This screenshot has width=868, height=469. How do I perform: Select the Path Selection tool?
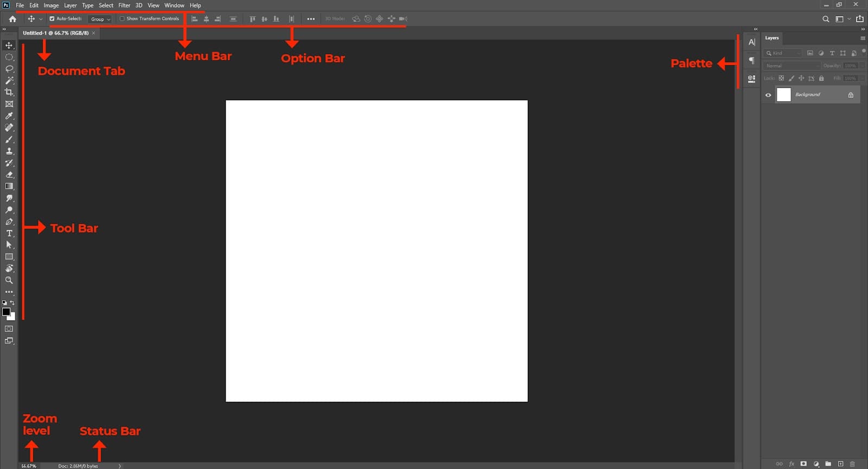click(9, 245)
